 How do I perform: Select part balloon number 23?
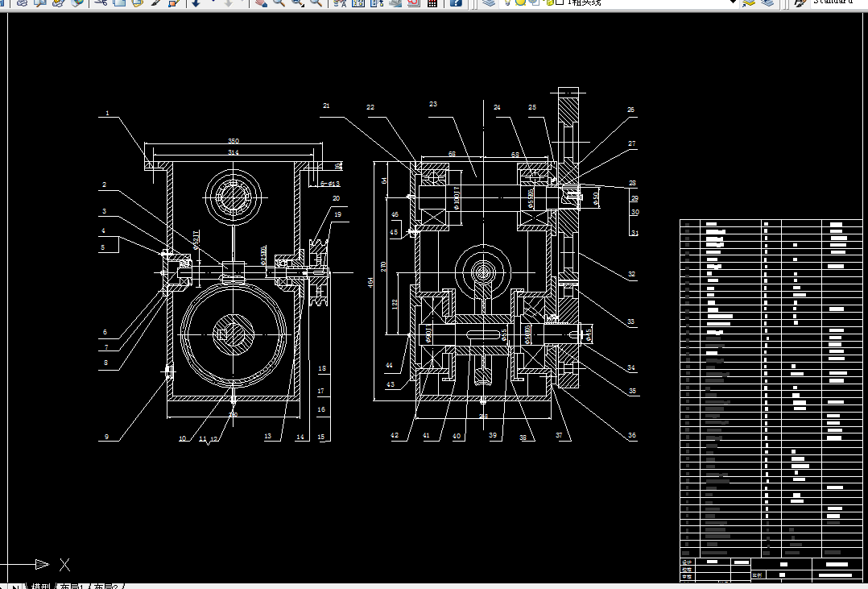[433, 104]
